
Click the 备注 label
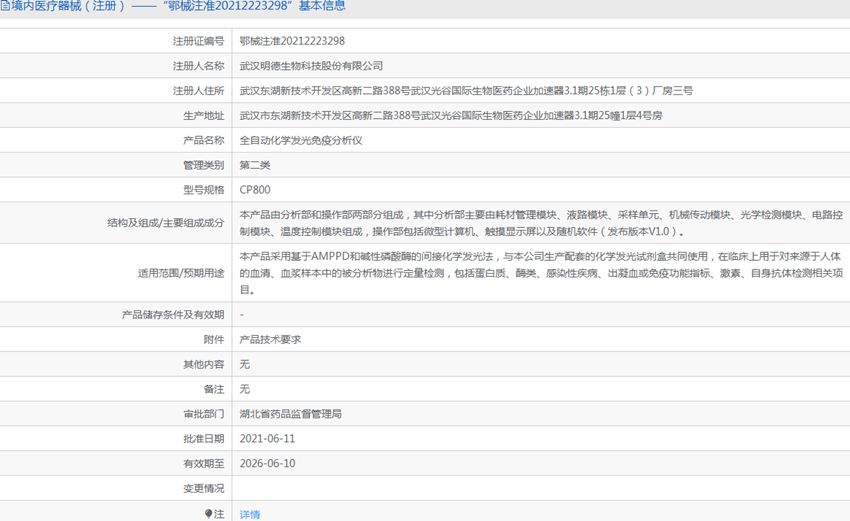[x=214, y=389]
